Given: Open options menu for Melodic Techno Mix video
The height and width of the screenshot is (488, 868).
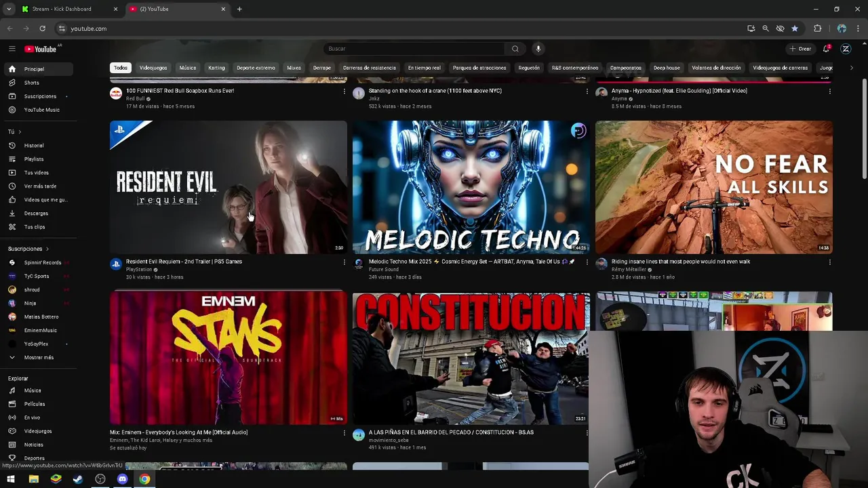Looking at the screenshot, I should 587,262.
